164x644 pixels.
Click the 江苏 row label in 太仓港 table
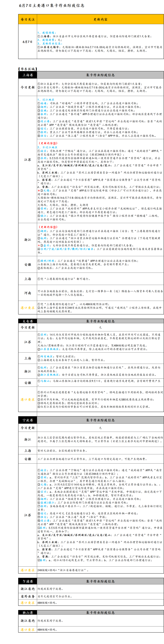[28, 342]
